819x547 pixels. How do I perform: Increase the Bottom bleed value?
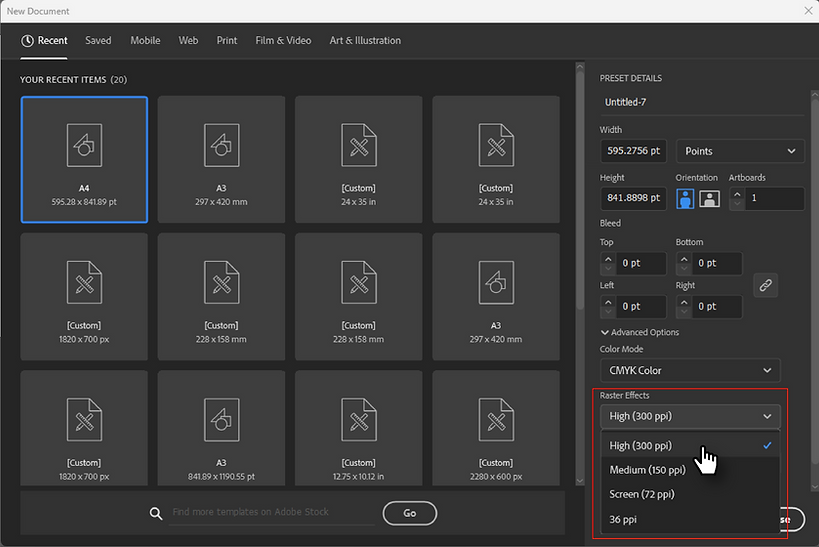click(x=684, y=259)
